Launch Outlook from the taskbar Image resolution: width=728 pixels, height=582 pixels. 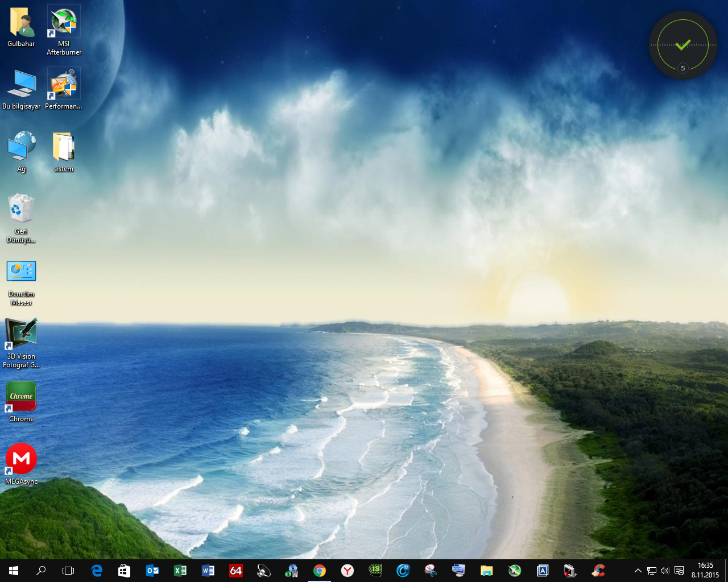pos(152,571)
